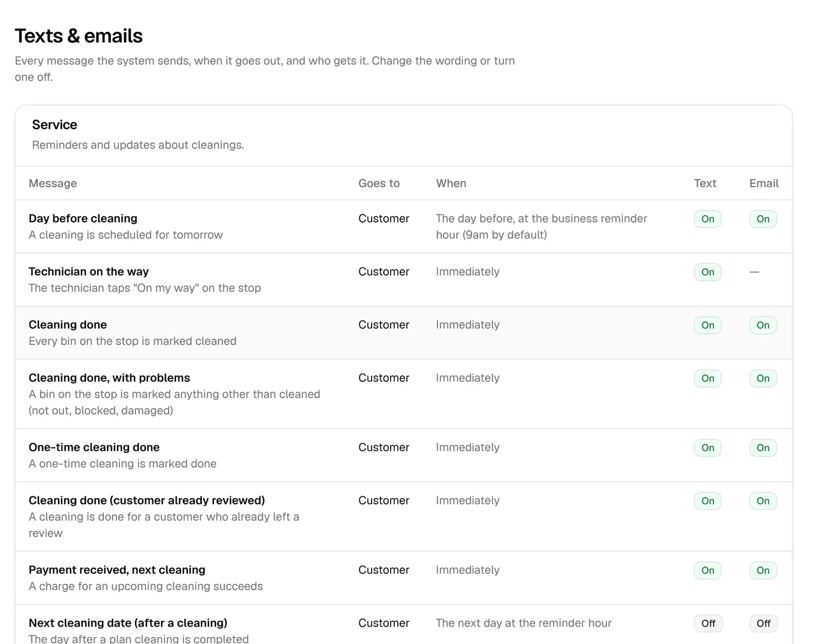Click 'Every bin on the stop is marked cleaned'

pos(133,341)
